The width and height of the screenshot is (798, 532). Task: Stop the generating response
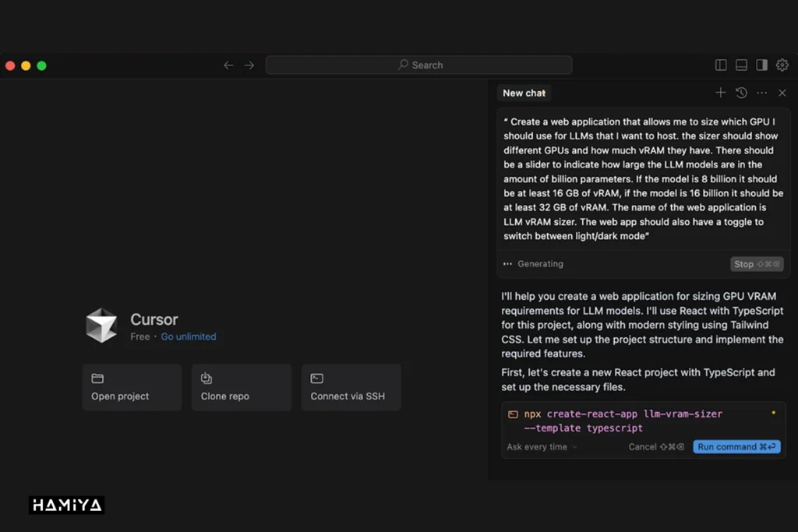[757, 264]
